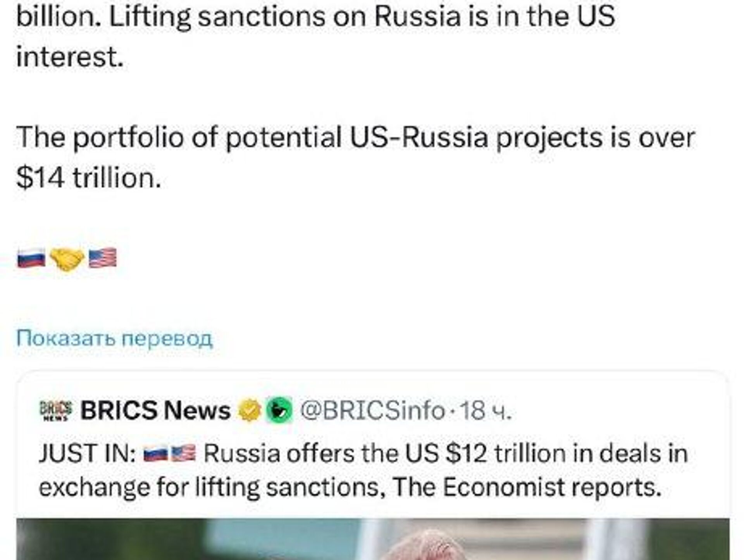The height and width of the screenshot is (560, 744).
Task: Click the "$14 trillion." text
Action: (x=88, y=178)
